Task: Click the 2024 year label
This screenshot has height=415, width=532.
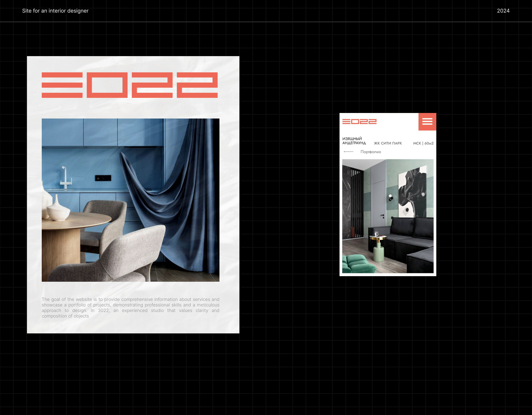Action: point(503,11)
